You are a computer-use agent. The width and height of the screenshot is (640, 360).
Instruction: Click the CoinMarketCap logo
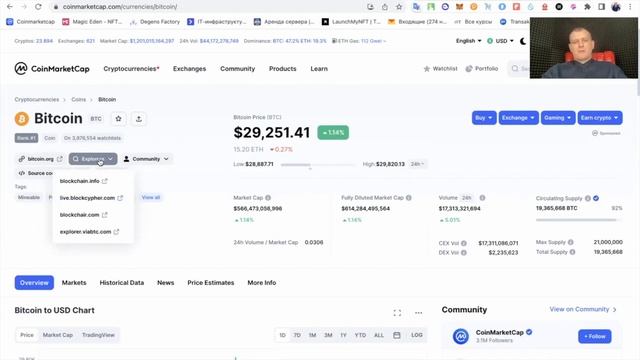(x=52, y=69)
